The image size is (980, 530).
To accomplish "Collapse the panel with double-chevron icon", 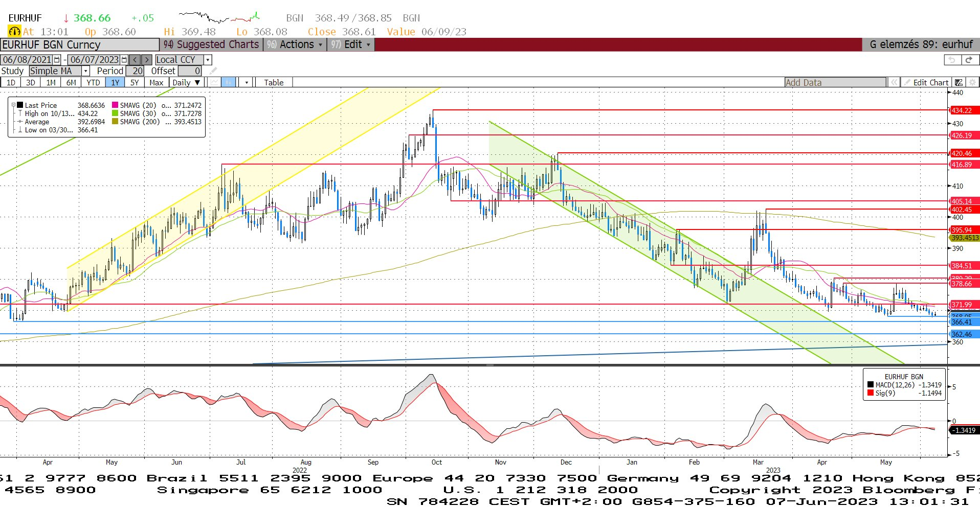I will [x=894, y=82].
